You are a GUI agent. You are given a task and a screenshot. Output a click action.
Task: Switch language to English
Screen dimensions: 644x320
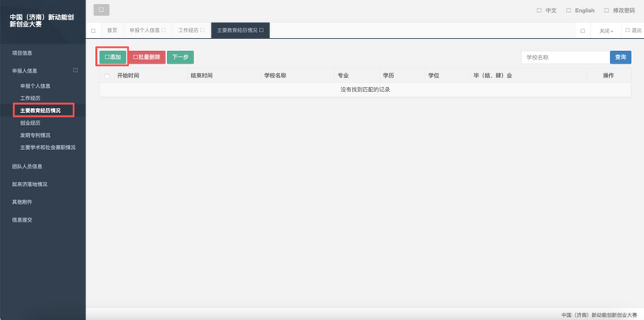click(580, 10)
